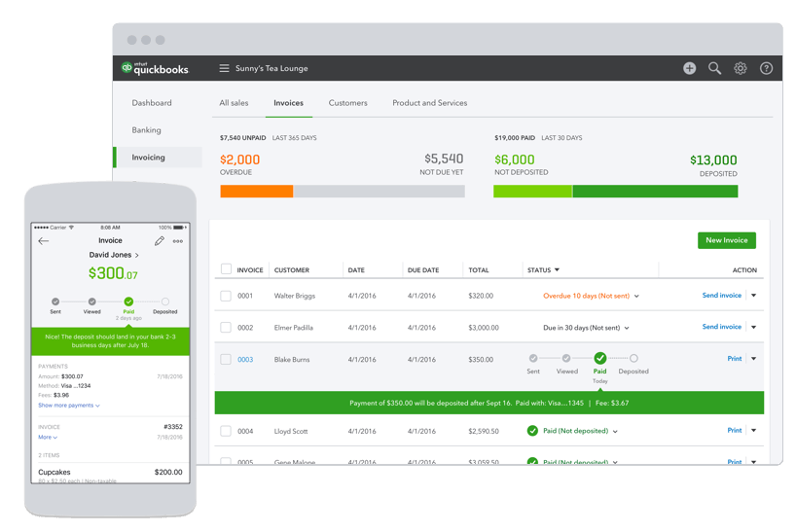Viewport: 796px width, 532px height.
Task: Go to Dashboard in sidebar
Action: pyautogui.click(x=152, y=103)
